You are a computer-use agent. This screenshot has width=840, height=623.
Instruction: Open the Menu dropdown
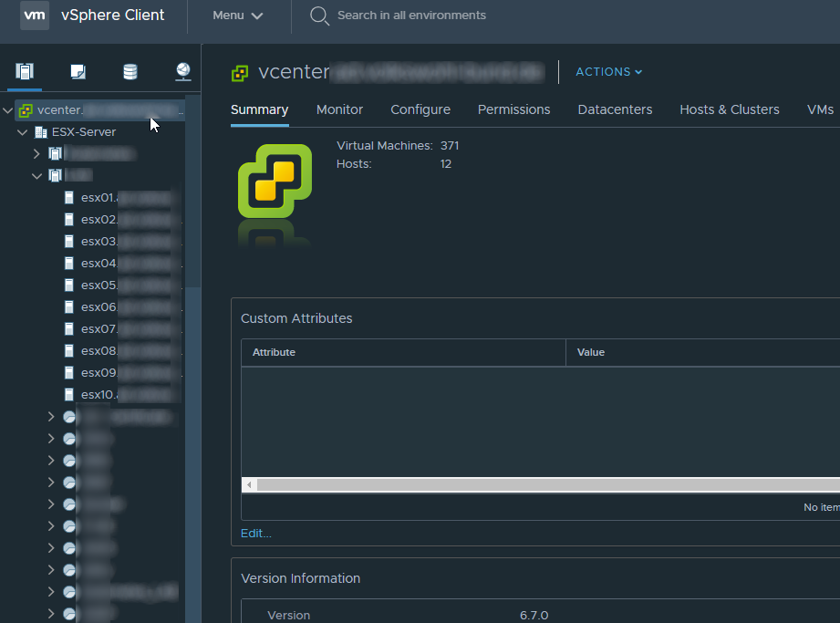(x=237, y=16)
